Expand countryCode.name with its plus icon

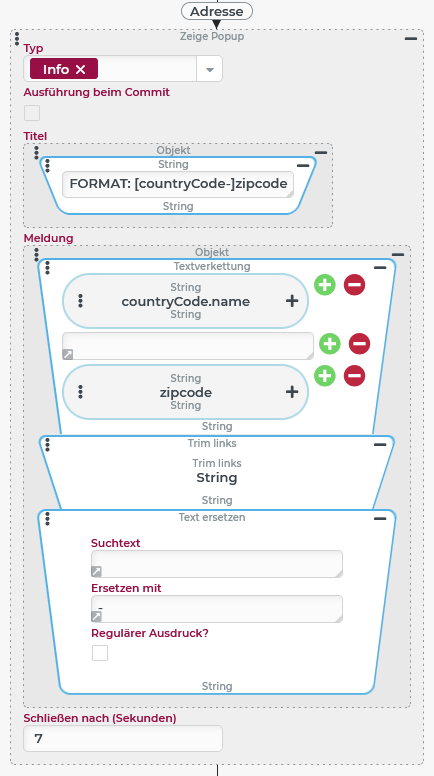pos(292,301)
